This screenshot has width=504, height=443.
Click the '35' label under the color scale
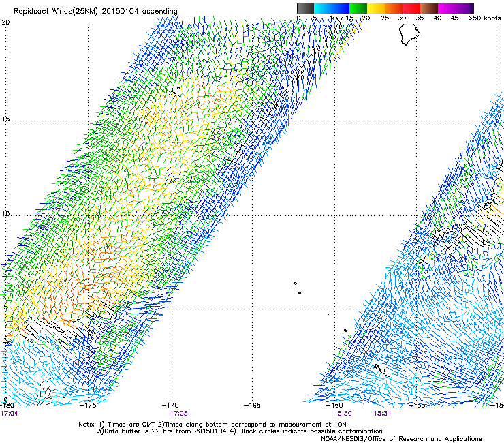[x=420, y=18]
